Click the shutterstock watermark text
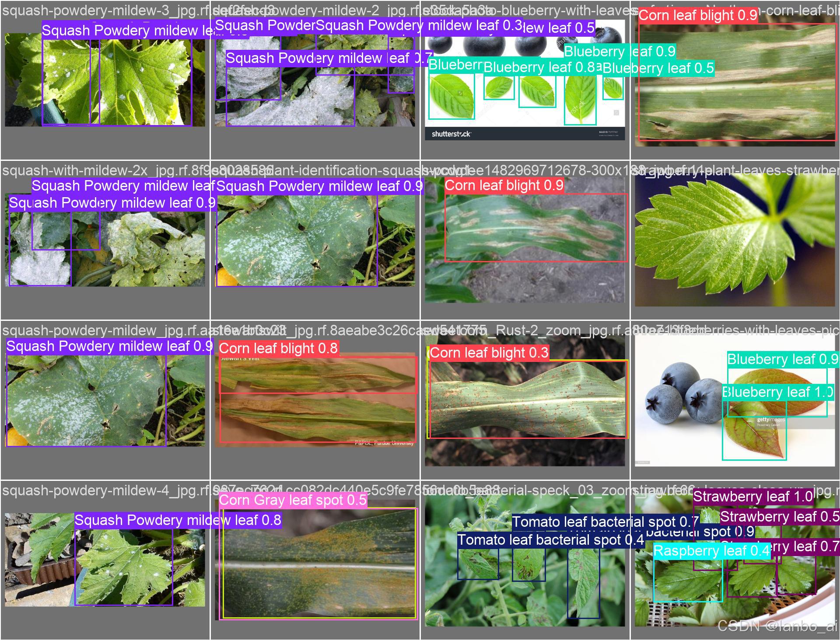Screen dimensions: 840x640 point(451,134)
